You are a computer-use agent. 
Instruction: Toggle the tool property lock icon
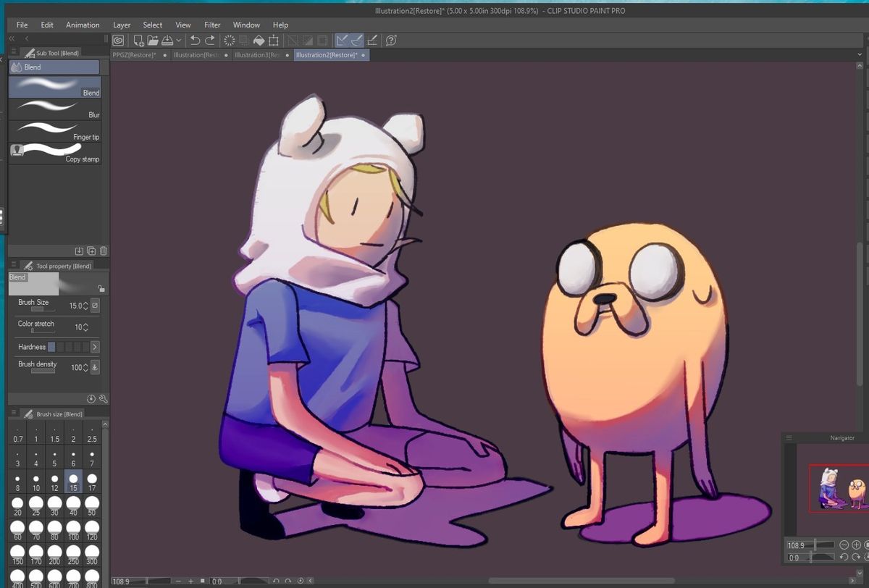(101, 288)
